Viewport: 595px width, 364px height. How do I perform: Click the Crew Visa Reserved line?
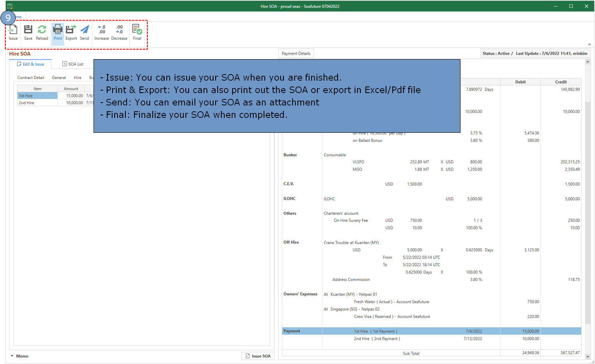(392, 317)
